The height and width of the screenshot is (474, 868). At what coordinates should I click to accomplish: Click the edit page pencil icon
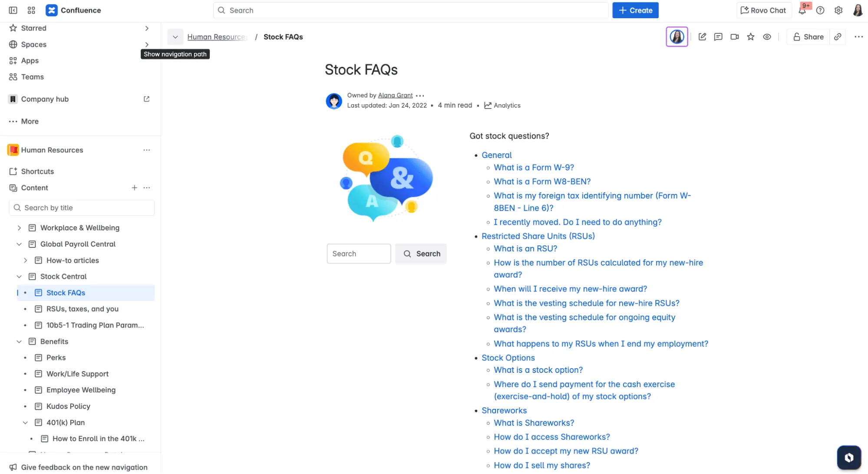coord(702,37)
